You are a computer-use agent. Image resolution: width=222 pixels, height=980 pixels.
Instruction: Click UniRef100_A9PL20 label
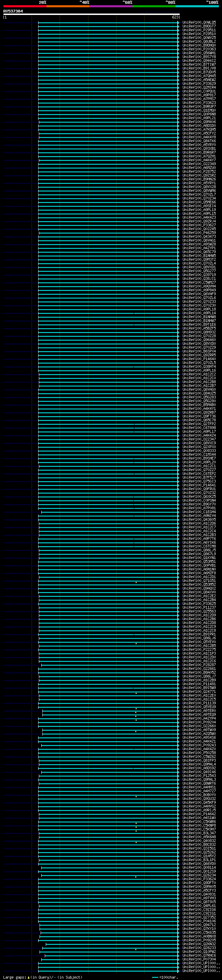(x=199, y=462)
